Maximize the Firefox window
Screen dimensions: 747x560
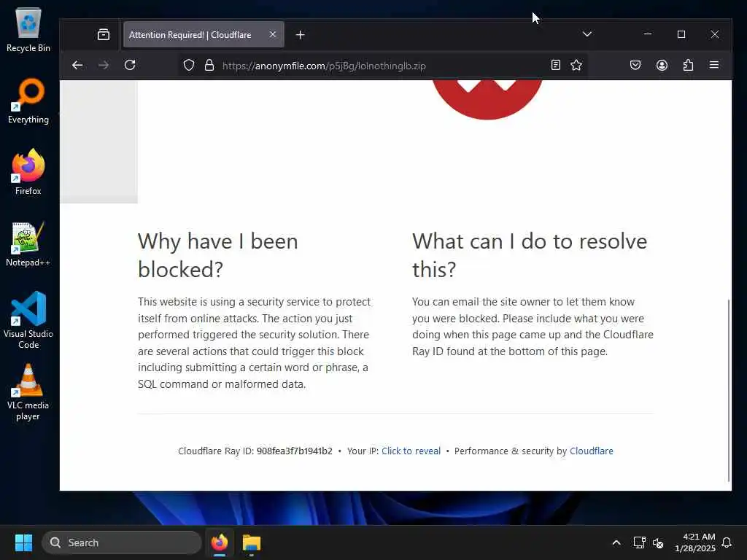[x=681, y=34]
